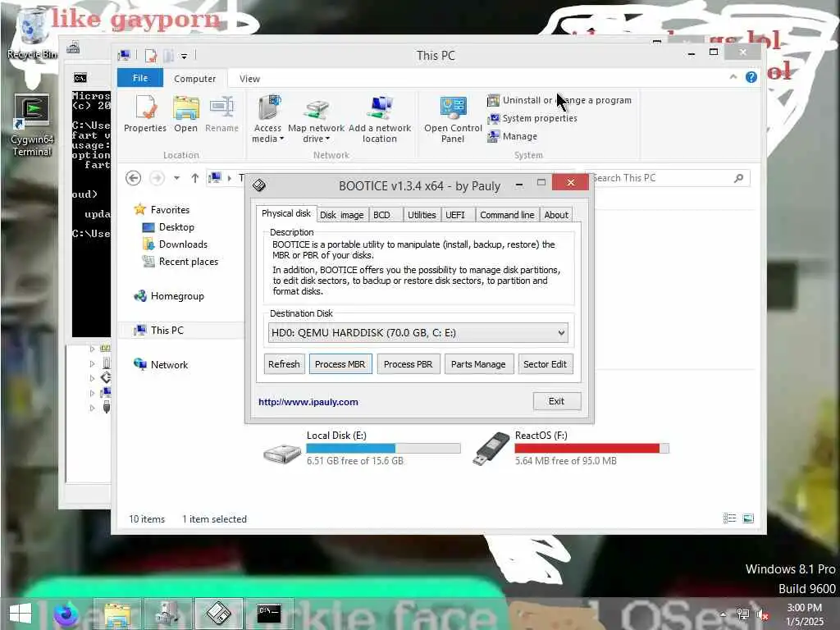Switch to details view icon in status bar
This screenshot has width=840, height=630.
pos(729,518)
